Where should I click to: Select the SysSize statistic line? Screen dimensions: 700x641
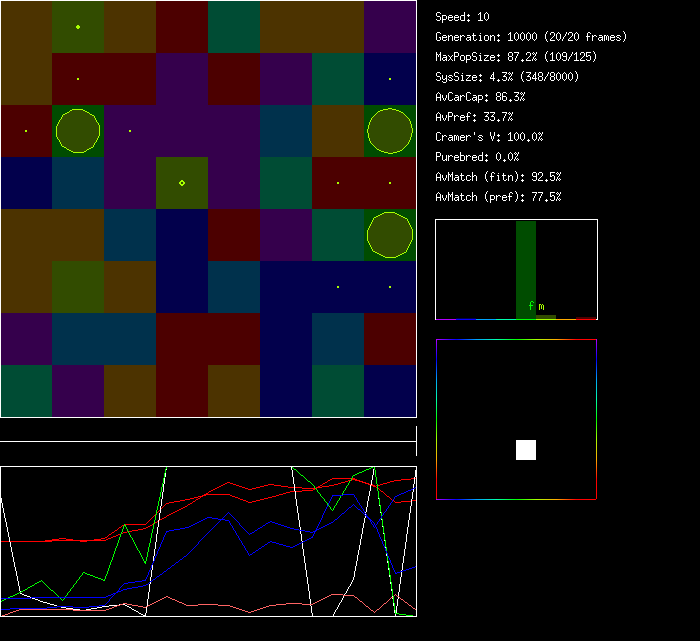point(507,77)
